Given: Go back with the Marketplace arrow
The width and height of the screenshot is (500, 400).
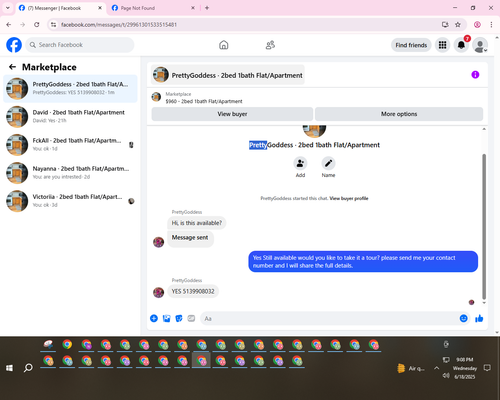Looking at the screenshot, I should (12, 67).
